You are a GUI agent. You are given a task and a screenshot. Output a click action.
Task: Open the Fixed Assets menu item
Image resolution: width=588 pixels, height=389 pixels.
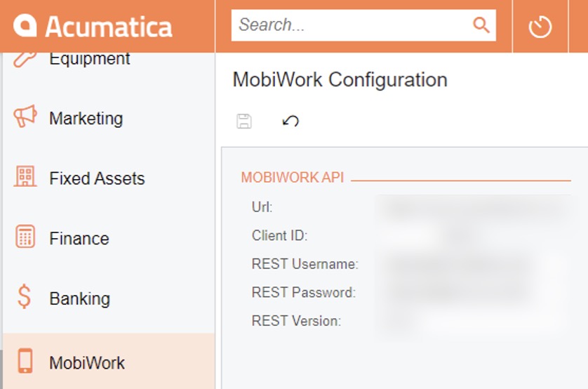coord(97,178)
